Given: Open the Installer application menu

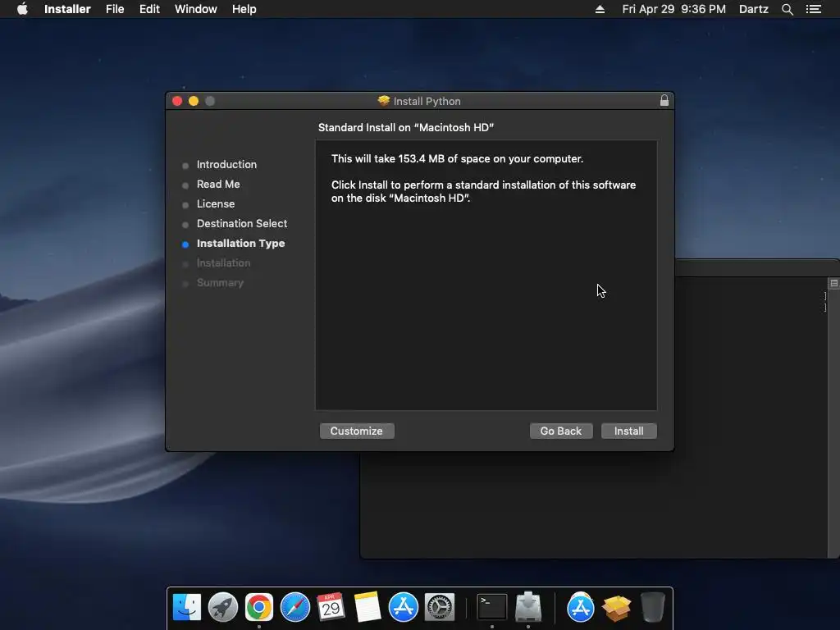Looking at the screenshot, I should click(67, 9).
